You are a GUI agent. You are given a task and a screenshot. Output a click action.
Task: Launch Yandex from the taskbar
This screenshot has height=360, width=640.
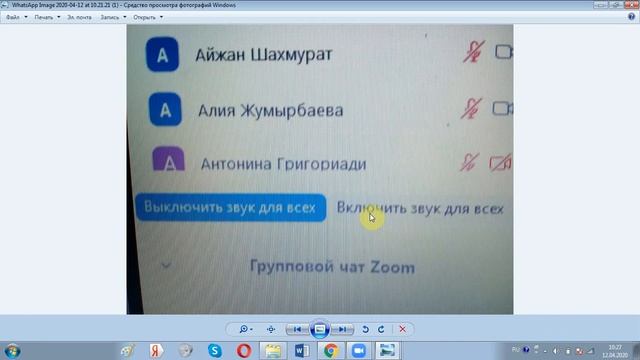[156, 351]
